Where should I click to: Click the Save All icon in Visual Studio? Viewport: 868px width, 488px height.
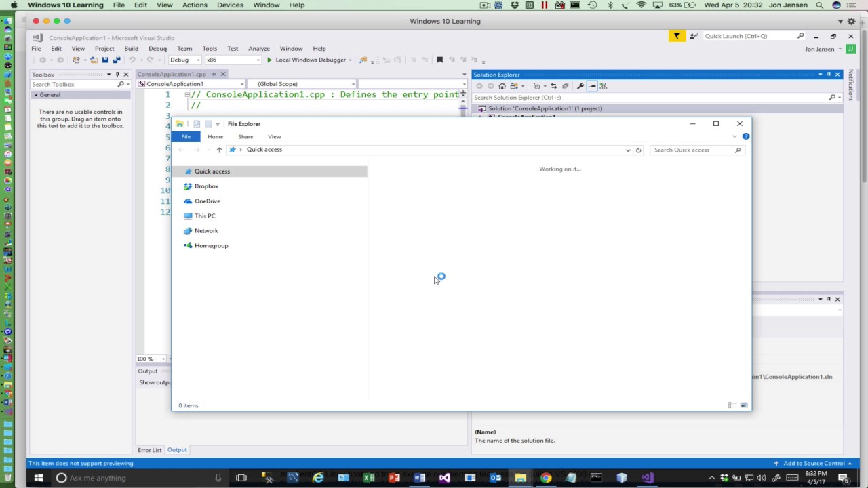(117, 60)
